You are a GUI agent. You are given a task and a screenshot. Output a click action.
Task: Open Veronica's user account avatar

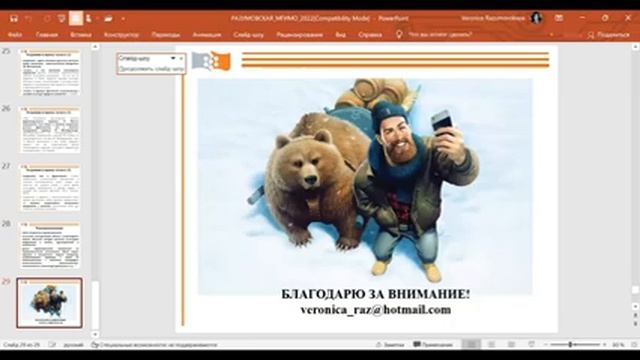pyautogui.click(x=536, y=18)
